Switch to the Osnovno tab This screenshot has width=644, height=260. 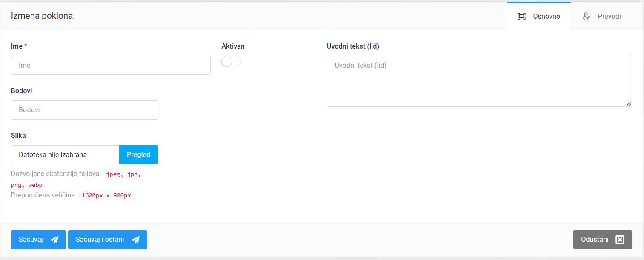click(539, 17)
